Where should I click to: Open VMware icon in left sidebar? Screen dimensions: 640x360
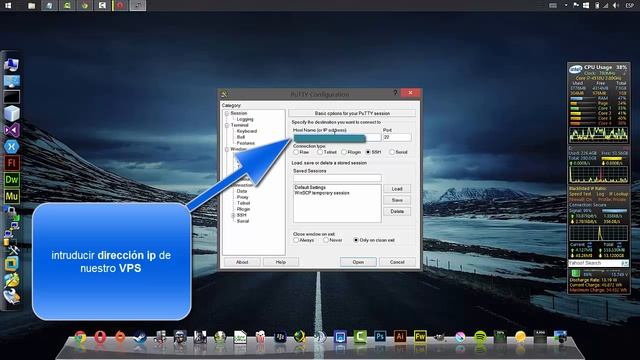click(x=11, y=264)
